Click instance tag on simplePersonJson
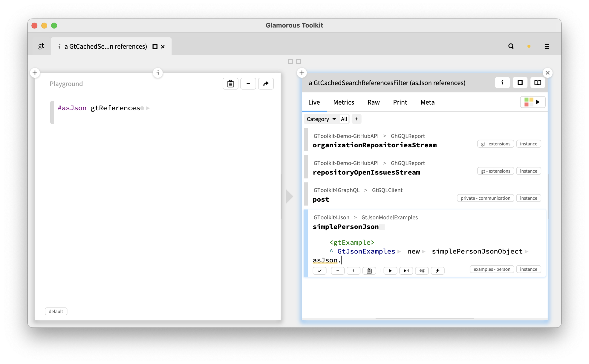Screen dimensions: 589x364 point(528,269)
